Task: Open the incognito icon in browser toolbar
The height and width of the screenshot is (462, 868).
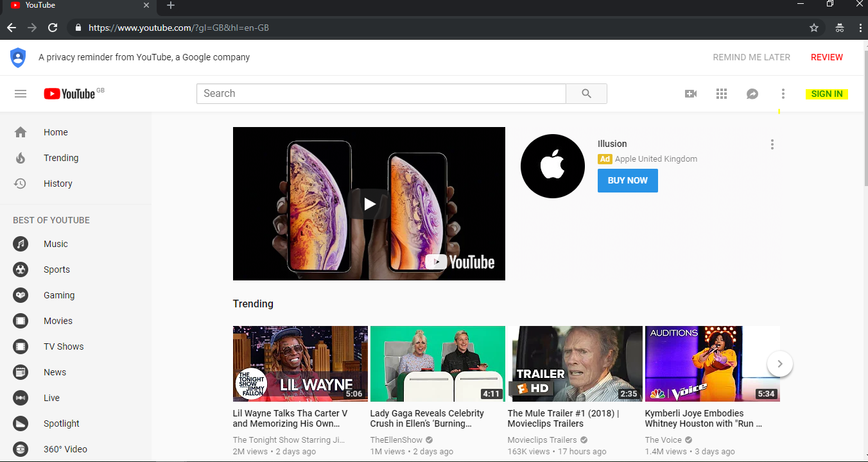Action: click(839, 28)
